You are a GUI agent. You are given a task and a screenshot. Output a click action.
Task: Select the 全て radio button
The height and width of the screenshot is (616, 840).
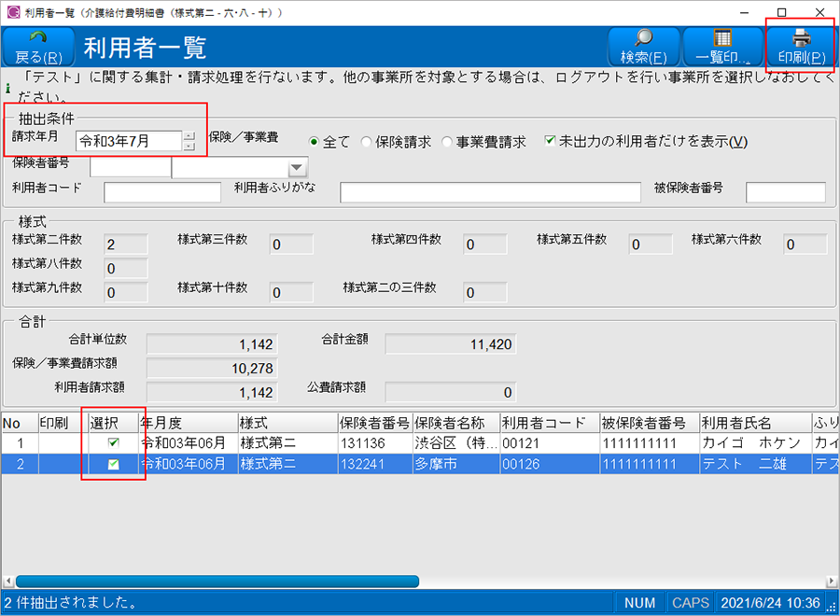click(315, 142)
